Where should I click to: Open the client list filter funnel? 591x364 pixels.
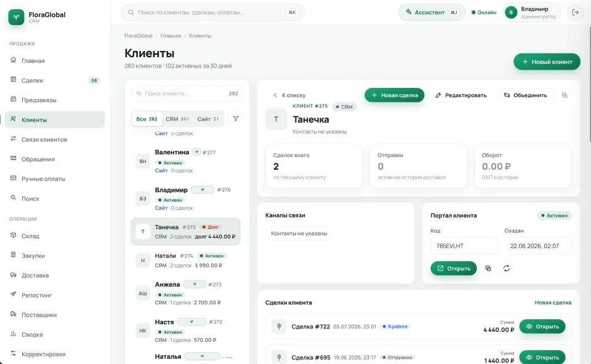[236, 119]
